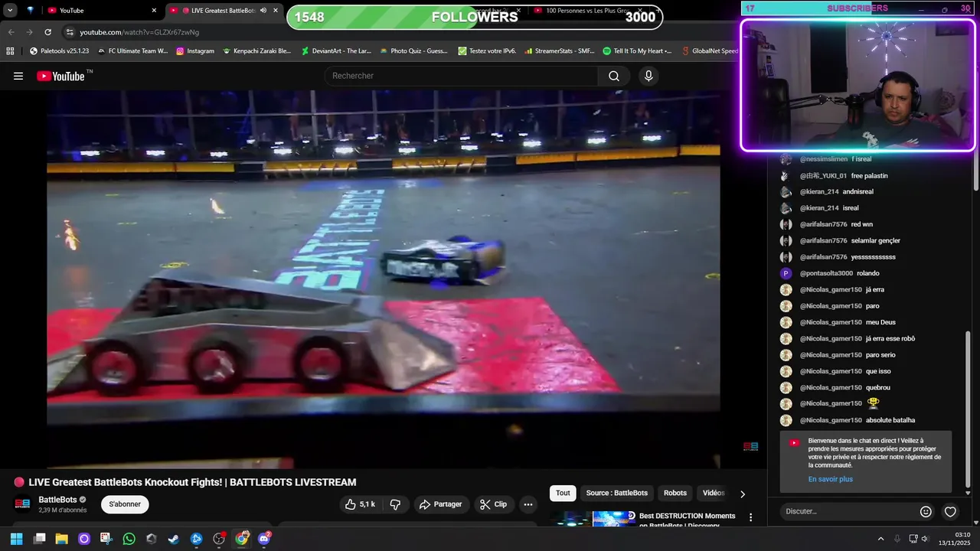Open the GlobalNet Speed bookmark

coord(710,51)
